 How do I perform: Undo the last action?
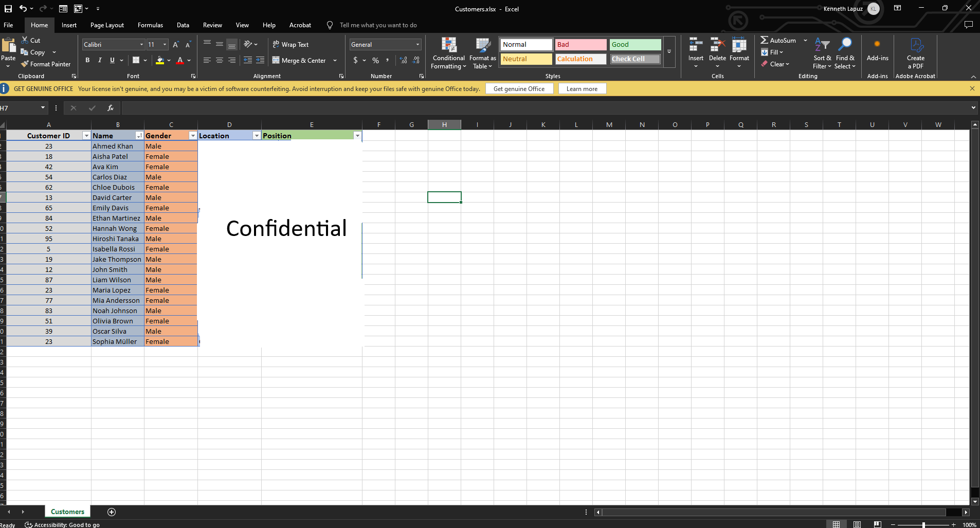pyautogui.click(x=23, y=9)
